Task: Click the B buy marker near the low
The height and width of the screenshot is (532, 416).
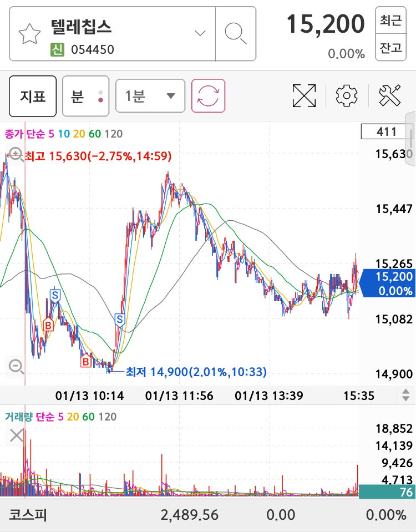Action: [x=86, y=361]
